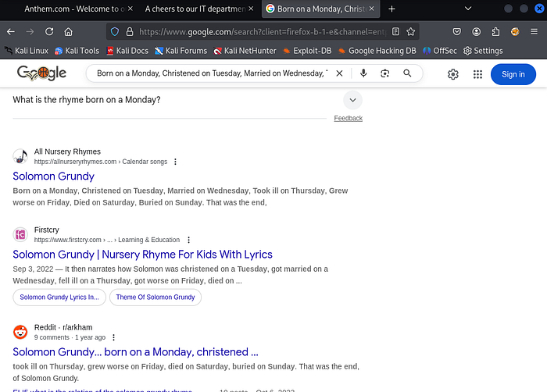
Task: Click 'Reddit · r/arkham' source text
Action: tap(63, 327)
